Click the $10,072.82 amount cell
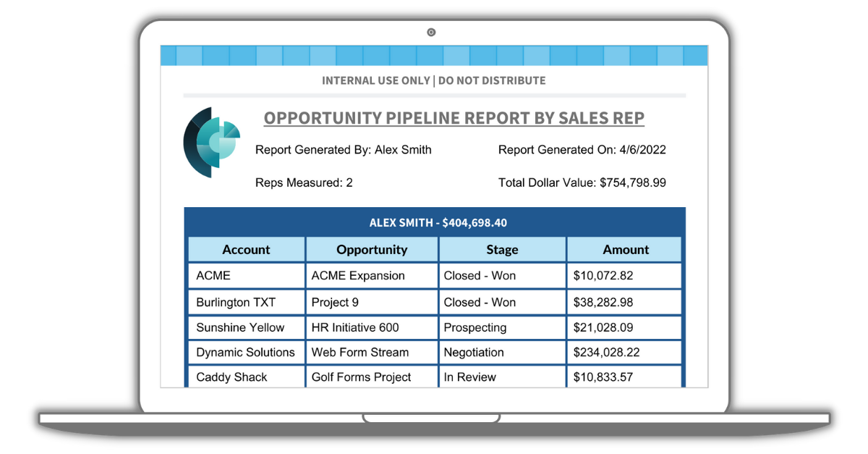The height and width of the screenshot is (454, 868). (625, 275)
